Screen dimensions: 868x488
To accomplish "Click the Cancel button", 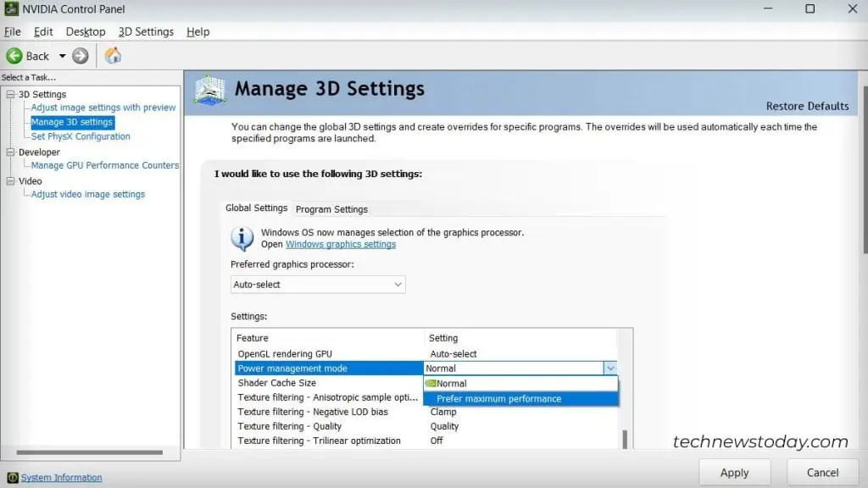I will pos(822,473).
